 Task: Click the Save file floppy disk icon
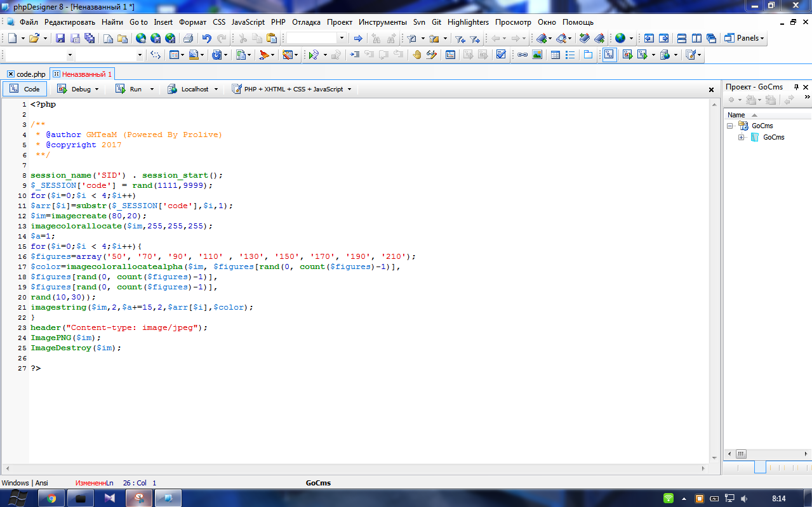pyautogui.click(x=60, y=38)
